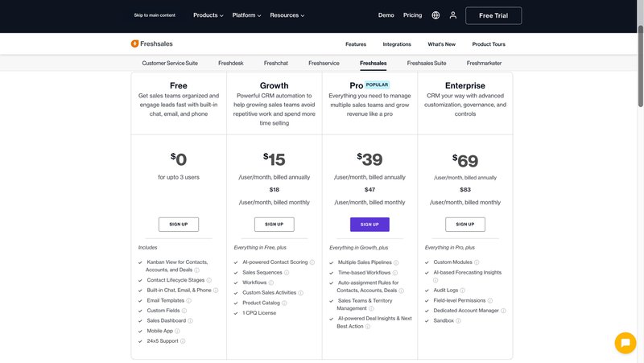This screenshot has width=644, height=363.
Task: Open the Demo link
Action: [386, 15]
